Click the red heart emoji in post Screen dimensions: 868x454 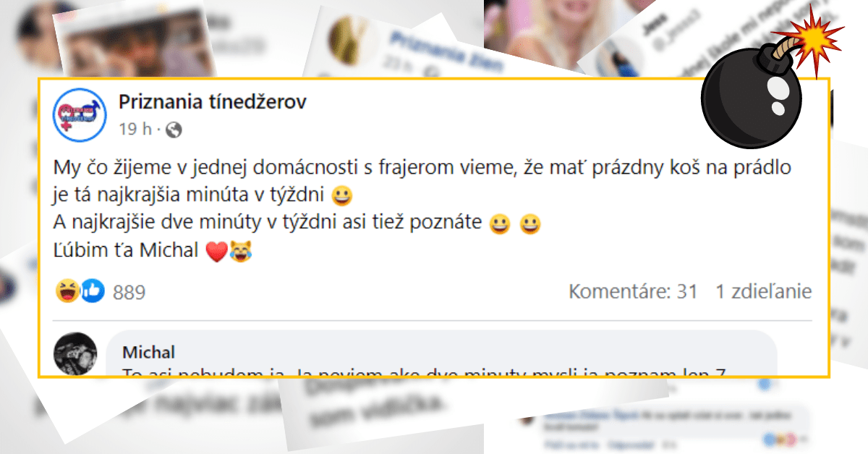coord(217,252)
